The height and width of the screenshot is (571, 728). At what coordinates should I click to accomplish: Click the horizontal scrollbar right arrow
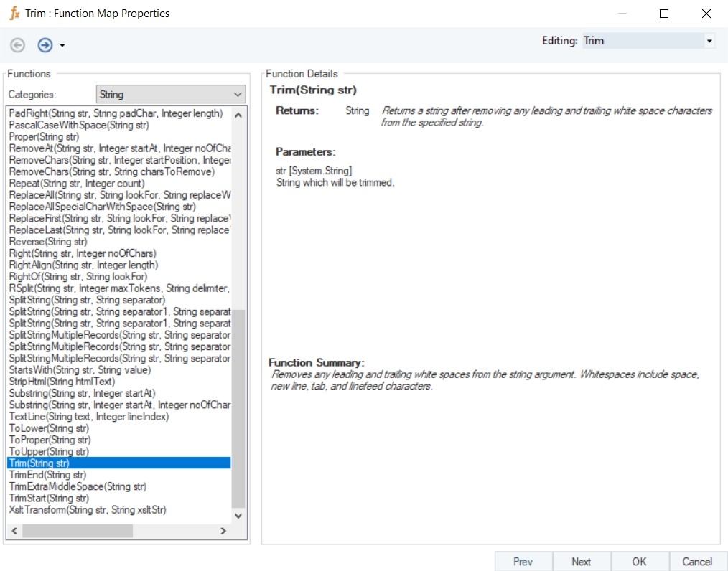(x=223, y=531)
